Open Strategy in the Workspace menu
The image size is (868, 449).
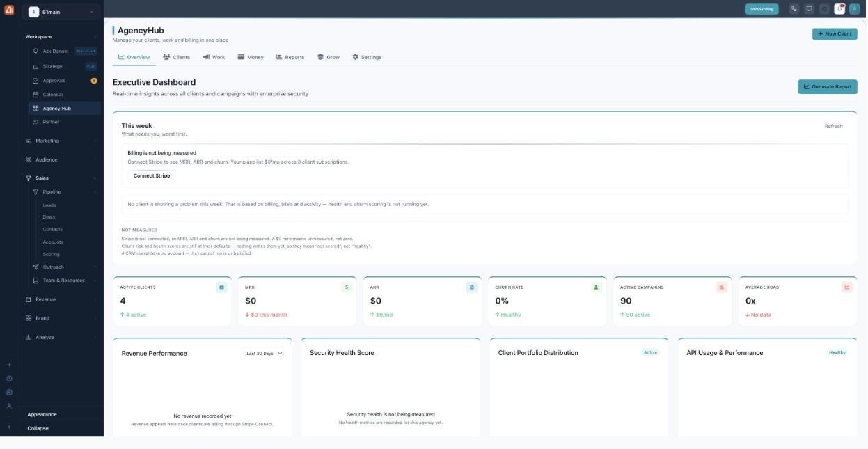point(64,66)
